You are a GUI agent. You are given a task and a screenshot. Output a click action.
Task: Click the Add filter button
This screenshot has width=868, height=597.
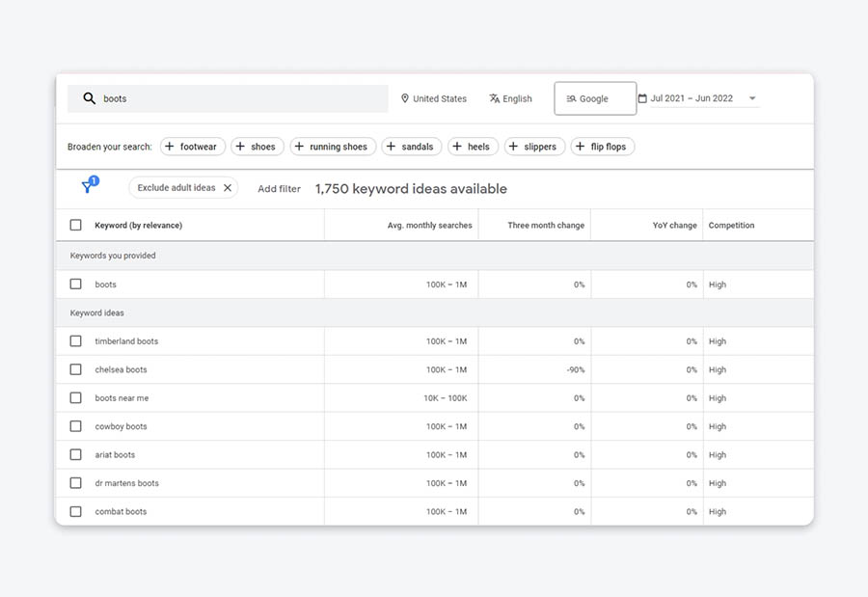279,189
